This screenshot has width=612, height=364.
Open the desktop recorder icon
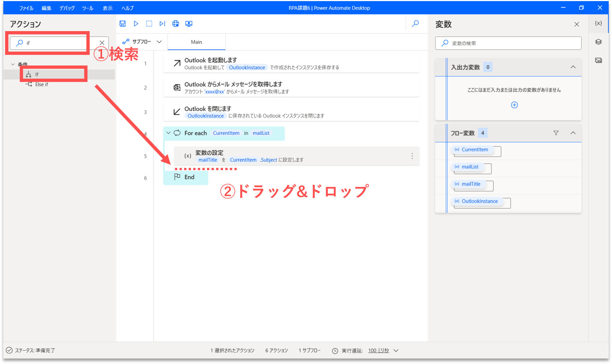click(189, 24)
